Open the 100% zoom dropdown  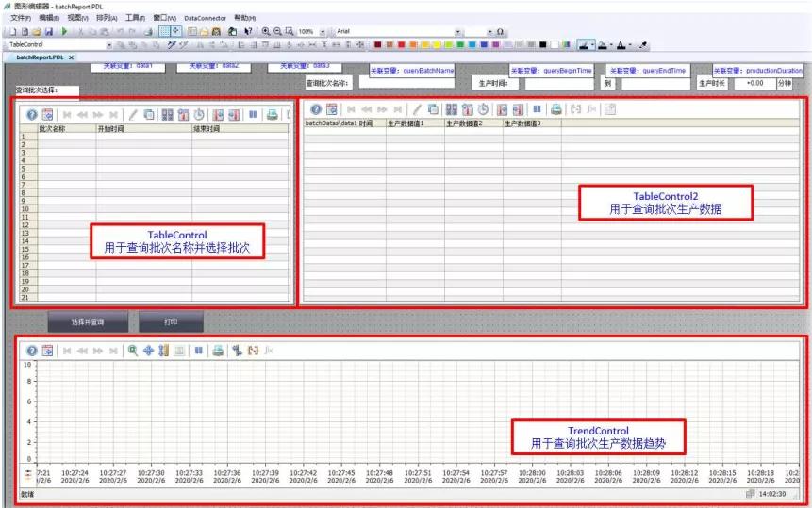coord(323,32)
